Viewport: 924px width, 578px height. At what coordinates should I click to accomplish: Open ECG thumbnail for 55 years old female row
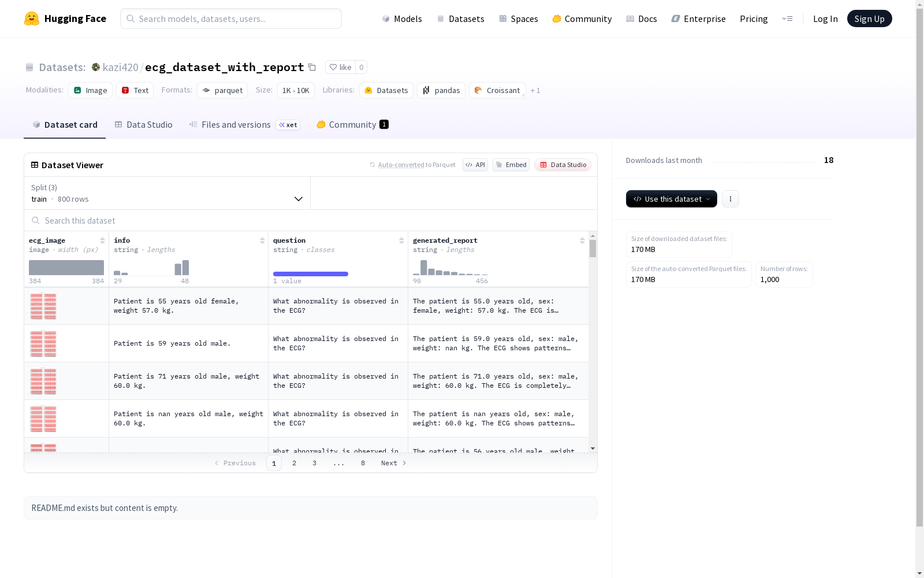click(x=43, y=306)
